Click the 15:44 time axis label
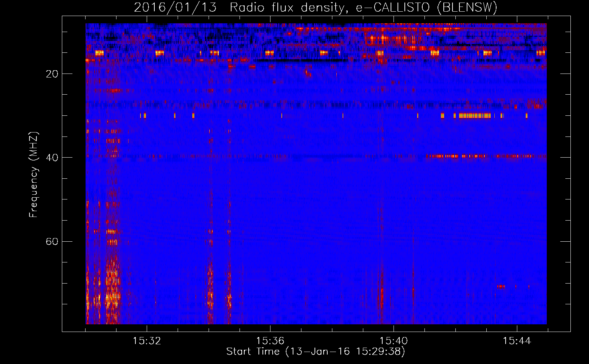This screenshot has height=364, width=589. click(x=517, y=341)
